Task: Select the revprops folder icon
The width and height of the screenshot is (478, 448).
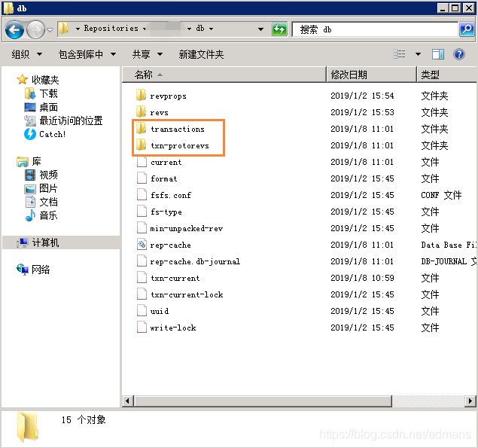Action: point(142,96)
